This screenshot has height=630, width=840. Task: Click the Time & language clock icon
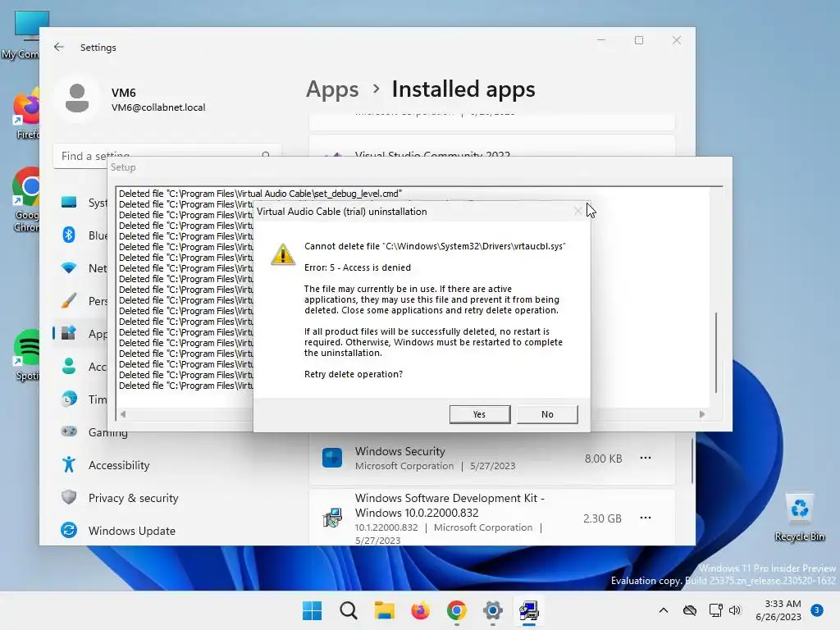coord(69,399)
